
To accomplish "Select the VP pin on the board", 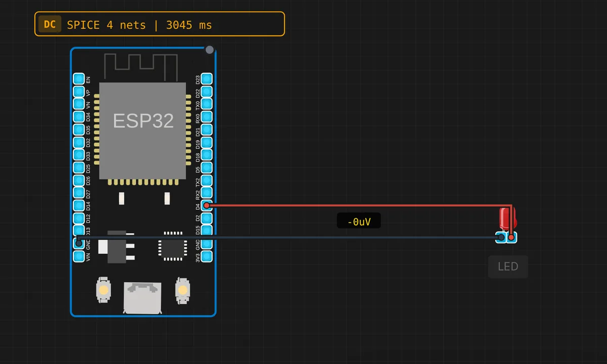I will coord(79,92).
